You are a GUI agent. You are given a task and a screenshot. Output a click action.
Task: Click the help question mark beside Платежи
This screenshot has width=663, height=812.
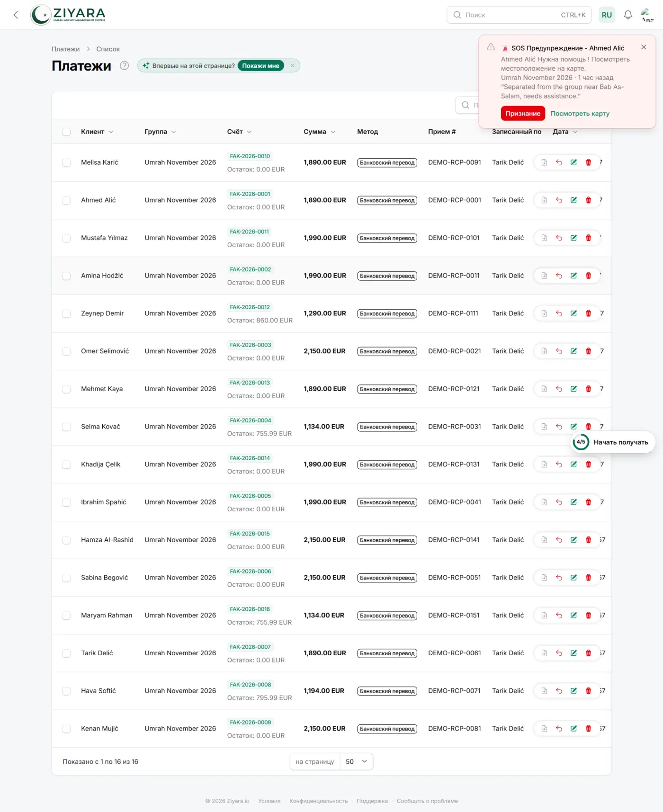[x=124, y=66]
